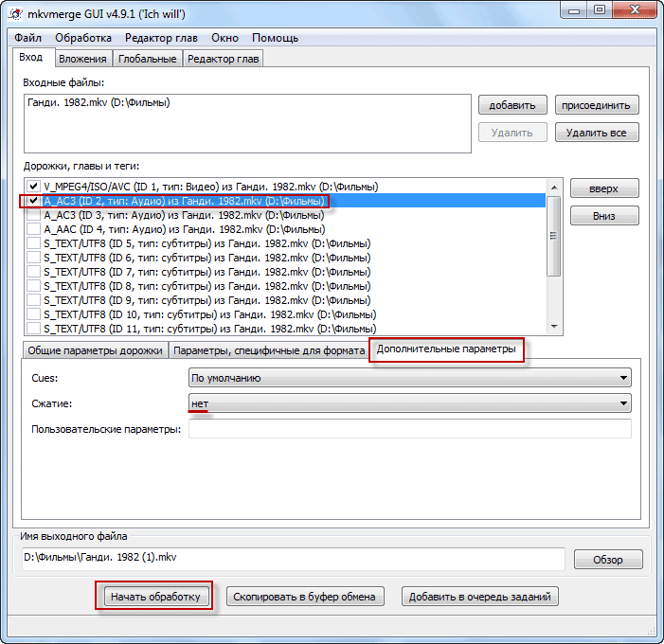Select Ганди. 1982.mkv in input files list
This screenshot has width=664, height=644.
[99, 102]
